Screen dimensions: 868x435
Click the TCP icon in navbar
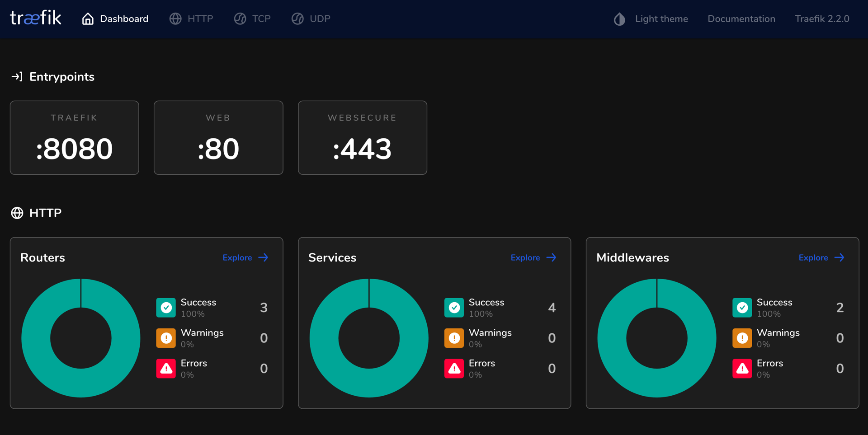pyautogui.click(x=240, y=19)
